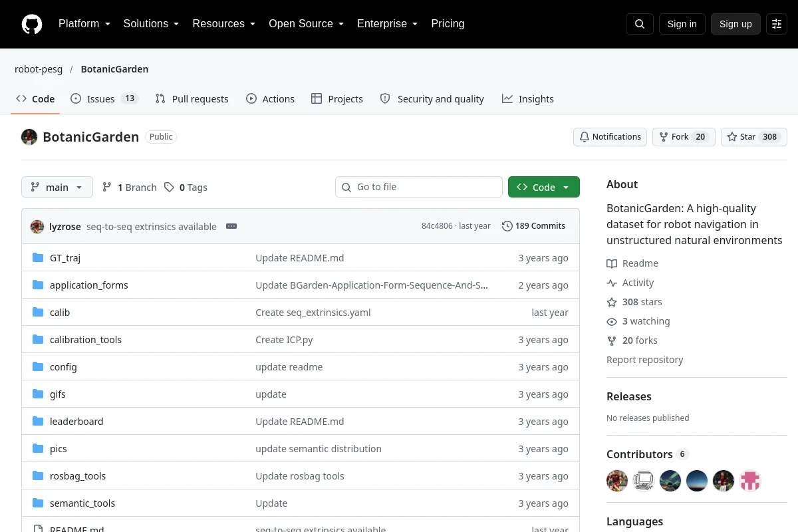This screenshot has width=798, height=532.
Task: Click the pink pixel contributor avatar
Action: [x=750, y=481]
